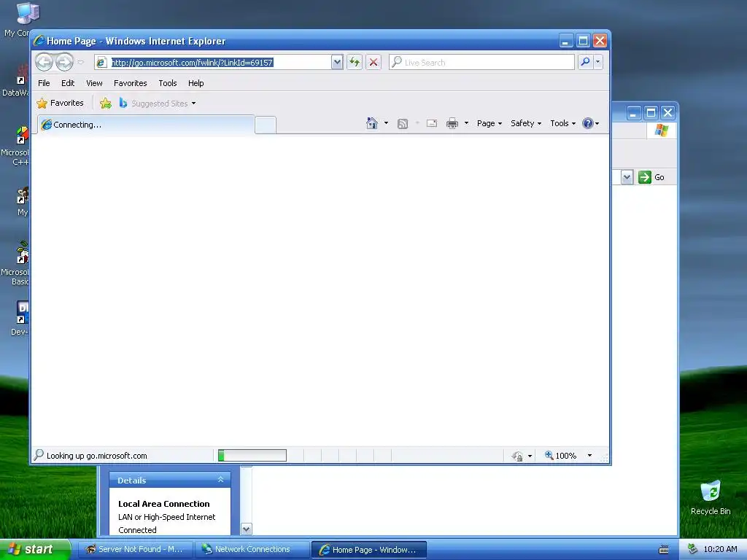The height and width of the screenshot is (560, 747).
Task: Click the keyboard tray icon
Action: point(663,550)
